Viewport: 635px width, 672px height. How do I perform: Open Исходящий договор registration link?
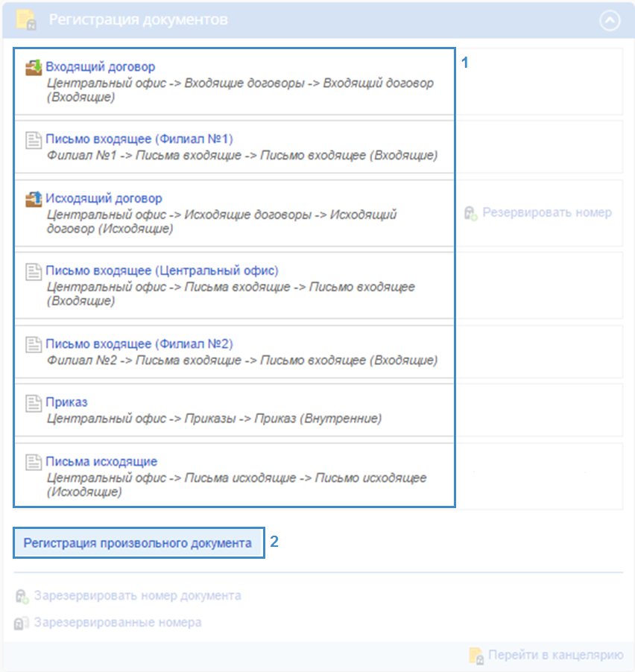point(104,198)
